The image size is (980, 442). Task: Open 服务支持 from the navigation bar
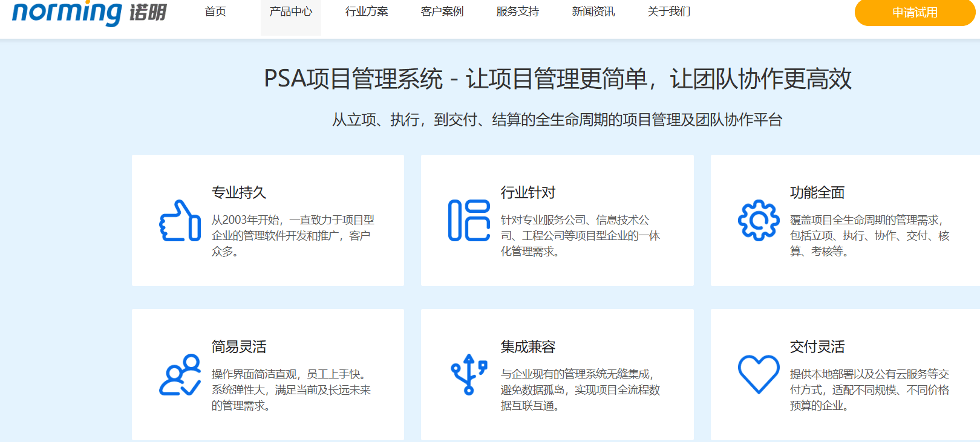518,11
